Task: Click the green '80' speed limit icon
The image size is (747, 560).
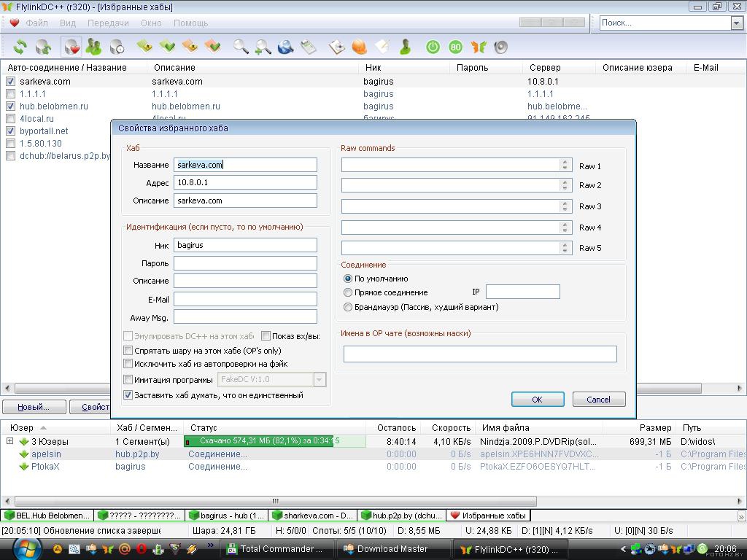Action: pos(455,47)
